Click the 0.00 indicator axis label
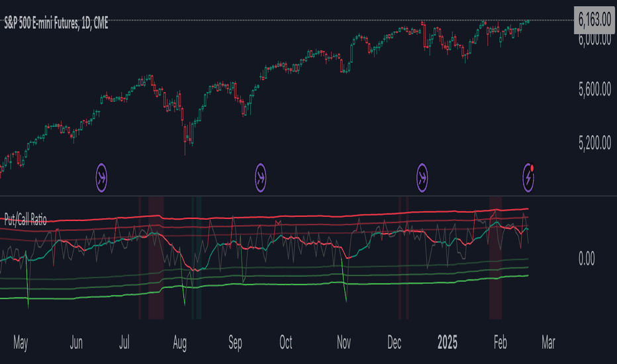617x364 pixels. coord(587,259)
